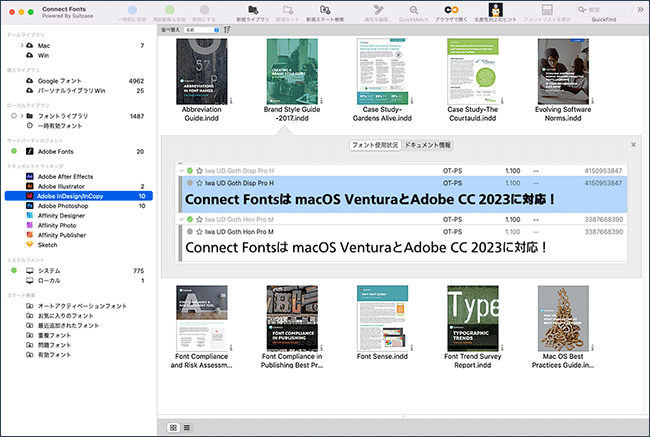The width and height of the screenshot is (650, 437).
Task: Click the 新規セット new set icon
Action: [288, 10]
